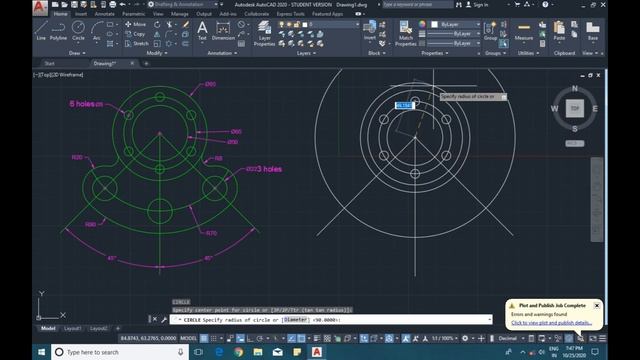Expand the Draw panel
The width and height of the screenshot is (640, 360).
(x=77, y=53)
